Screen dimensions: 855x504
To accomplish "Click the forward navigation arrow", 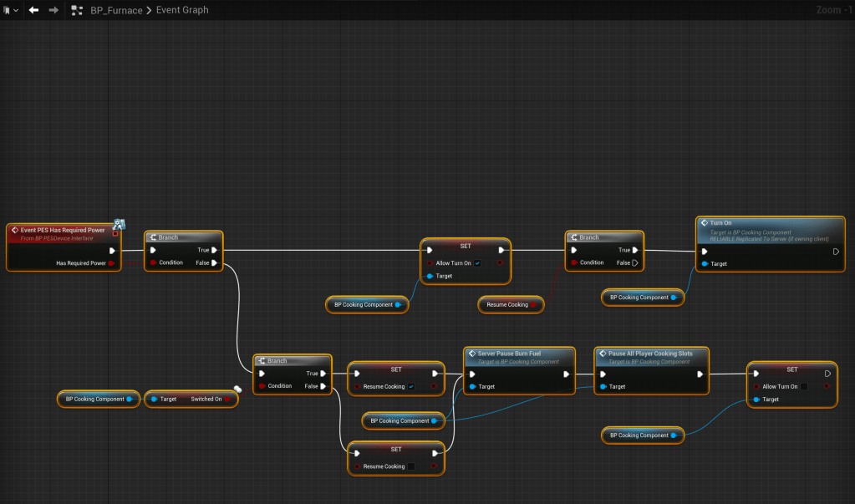I will pos(53,10).
